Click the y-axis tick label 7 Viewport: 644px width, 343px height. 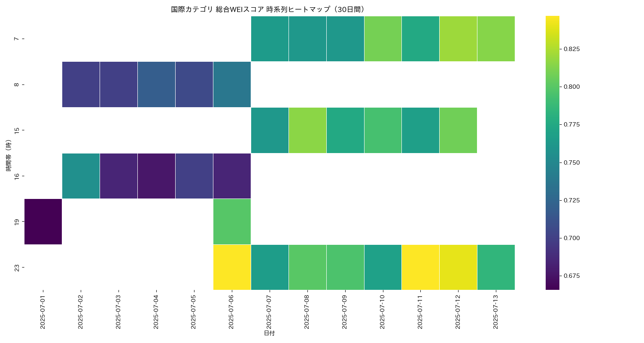(17, 39)
